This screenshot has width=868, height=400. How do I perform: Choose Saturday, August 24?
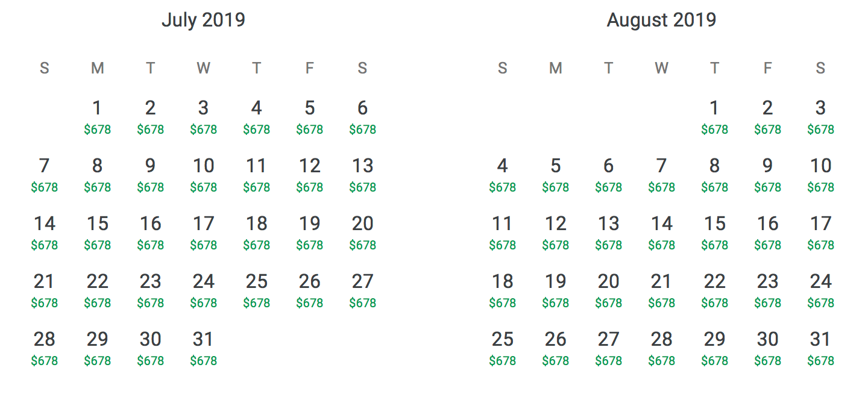821,289
